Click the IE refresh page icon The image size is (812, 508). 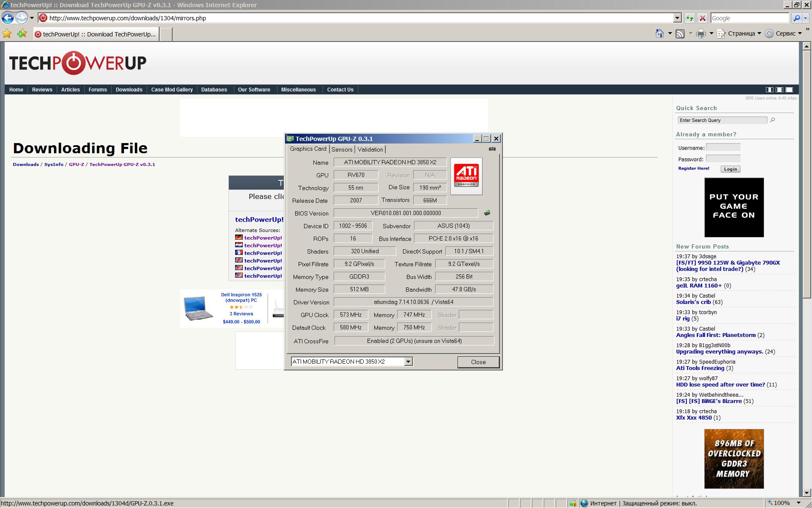(x=690, y=18)
